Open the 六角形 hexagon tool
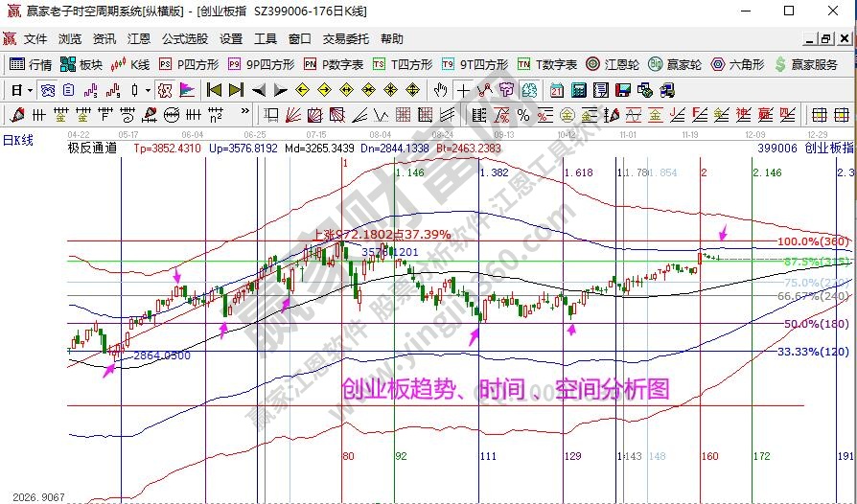The width and height of the screenshot is (857, 504). click(736, 64)
